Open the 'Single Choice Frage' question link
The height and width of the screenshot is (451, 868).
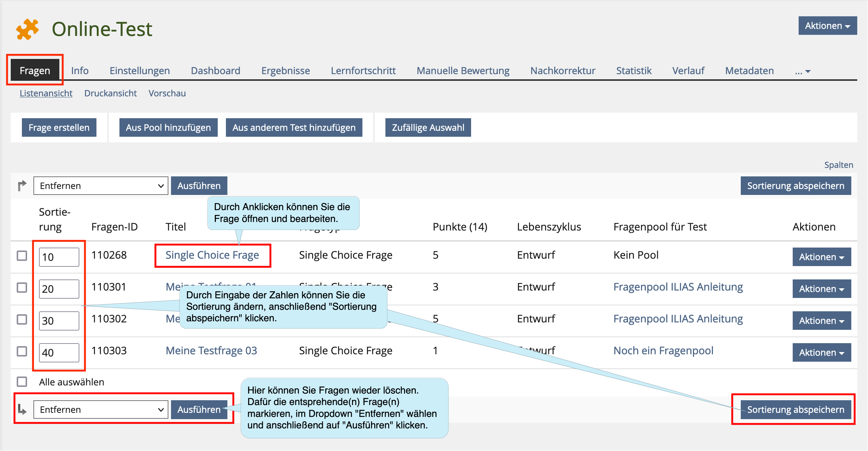[x=212, y=255]
